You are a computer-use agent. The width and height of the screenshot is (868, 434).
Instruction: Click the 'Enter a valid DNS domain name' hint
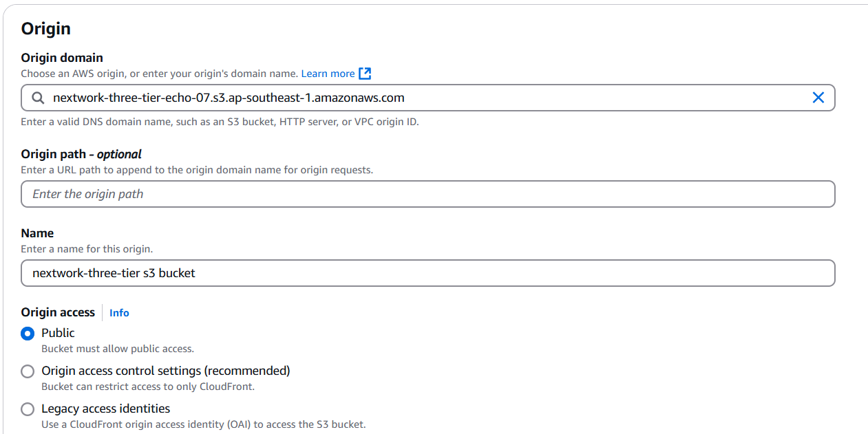220,122
